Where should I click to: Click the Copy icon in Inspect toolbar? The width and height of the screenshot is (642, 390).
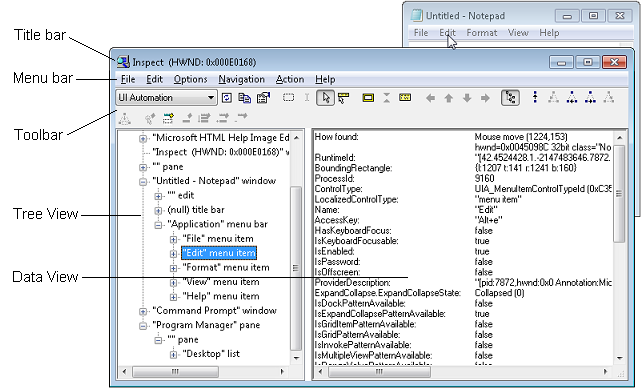(244, 98)
